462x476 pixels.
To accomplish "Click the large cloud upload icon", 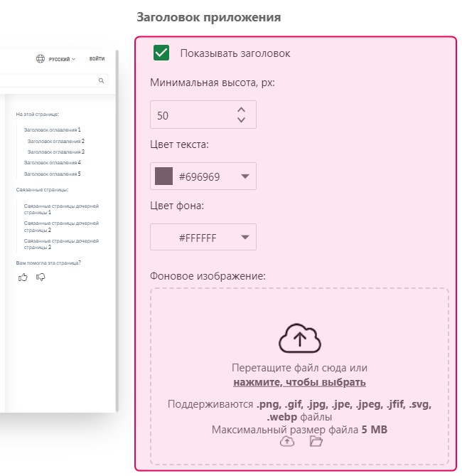I will click(x=299, y=339).
